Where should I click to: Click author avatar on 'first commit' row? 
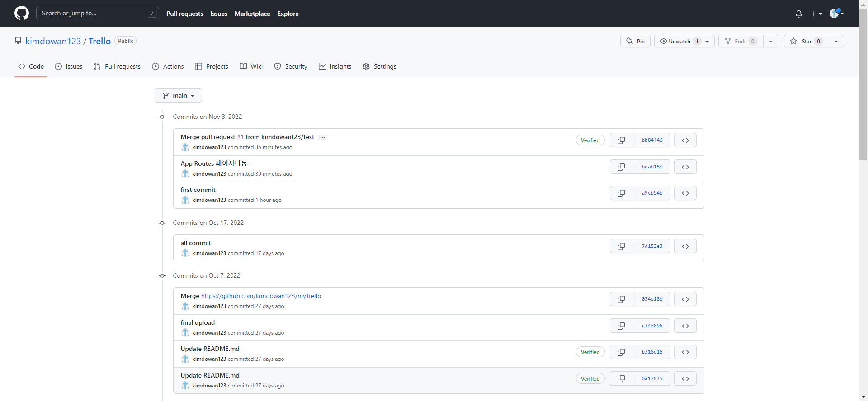pyautogui.click(x=185, y=200)
